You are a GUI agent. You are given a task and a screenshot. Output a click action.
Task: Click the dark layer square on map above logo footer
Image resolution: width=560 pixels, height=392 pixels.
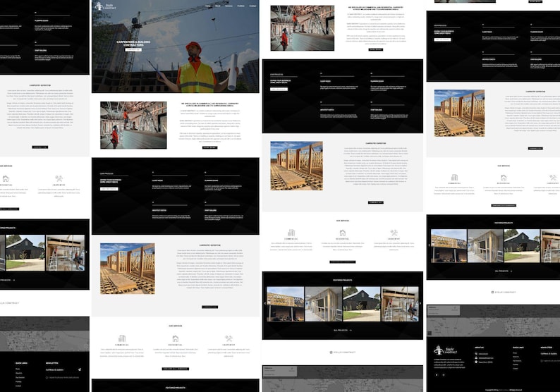(430, 333)
